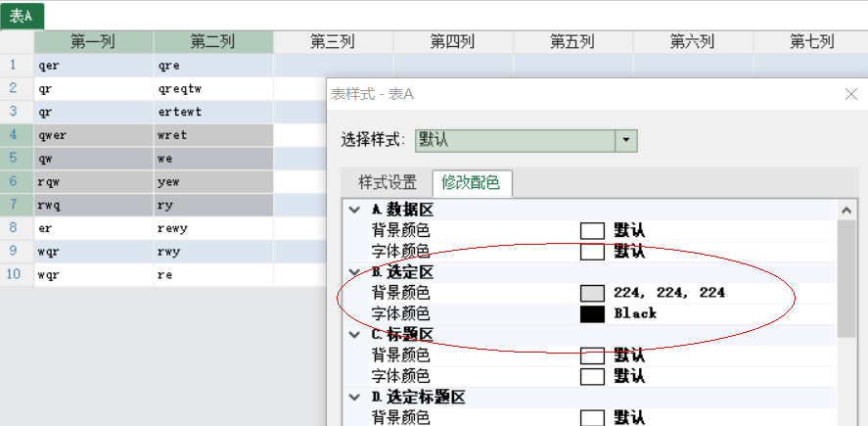Collapse the B.选定区 group

[x=353, y=272]
